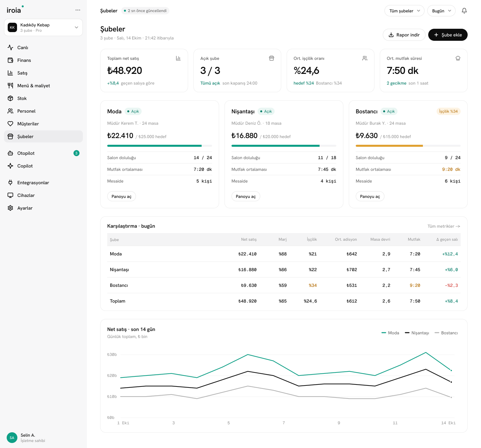481x448 pixels.
Task: Open the Satış menu item label
Action: 22,73
